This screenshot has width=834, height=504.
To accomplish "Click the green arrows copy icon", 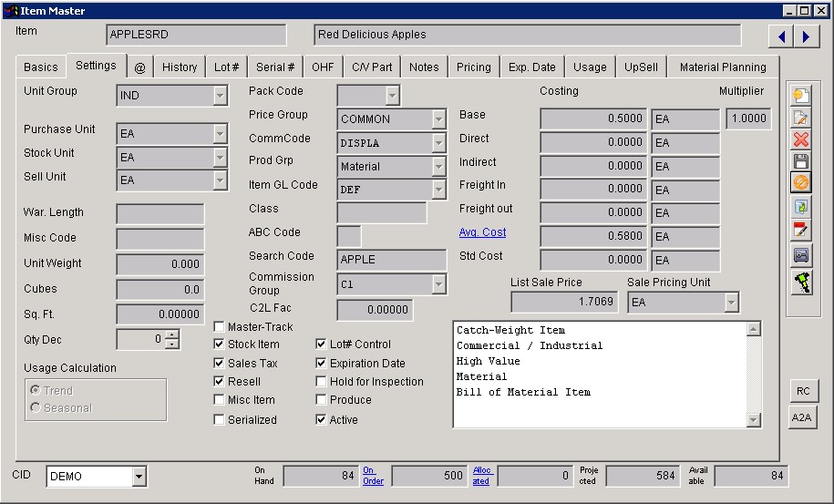I will point(801,207).
